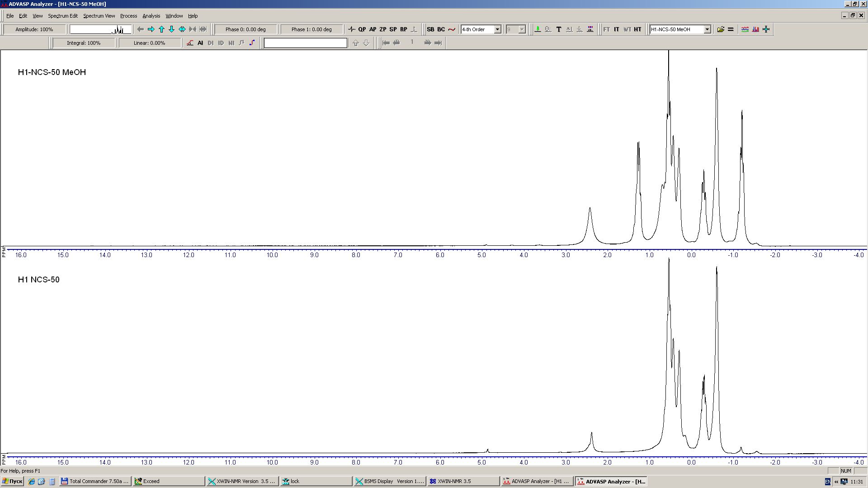Open the Spectrum Edit menu
This screenshot has height=488, width=868.
click(x=63, y=16)
